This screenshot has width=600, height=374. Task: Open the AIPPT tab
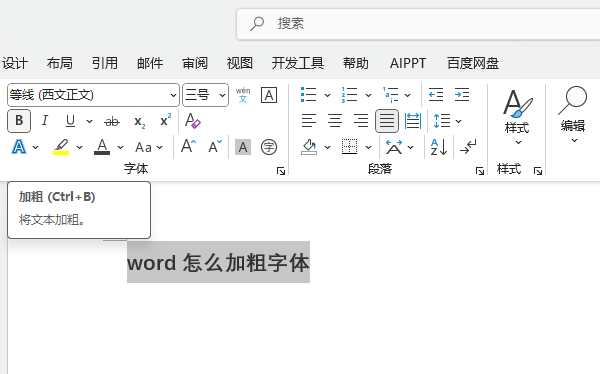[x=408, y=63]
